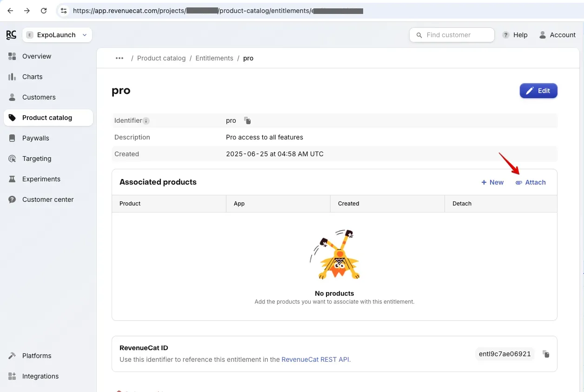Click the Integrations icon

pyautogui.click(x=13, y=376)
